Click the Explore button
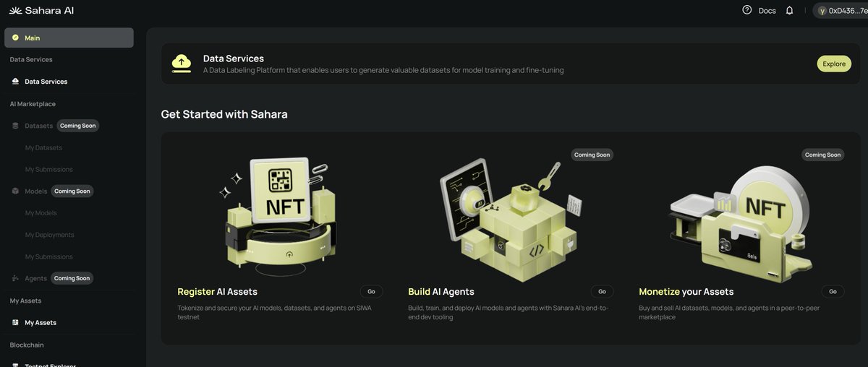The height and width of the screenshot is (367, 868). [x=834, y=64]
